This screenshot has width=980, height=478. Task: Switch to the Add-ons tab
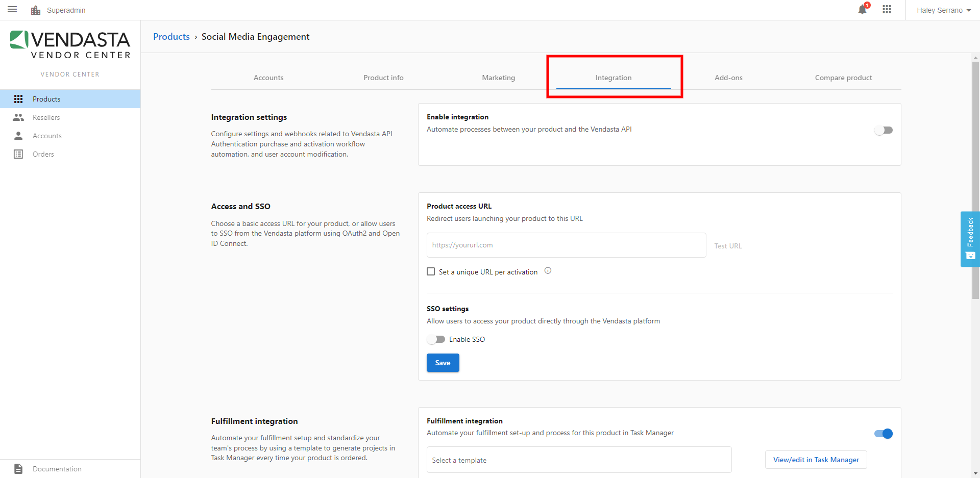point(728,78)
